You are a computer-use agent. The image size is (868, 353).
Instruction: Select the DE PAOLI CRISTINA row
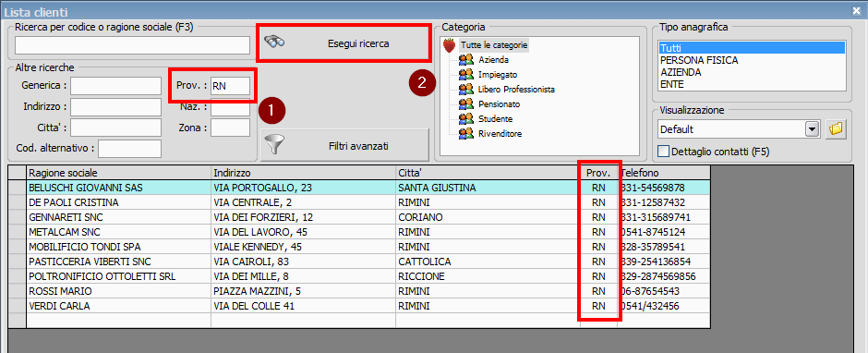click(368, 202)
